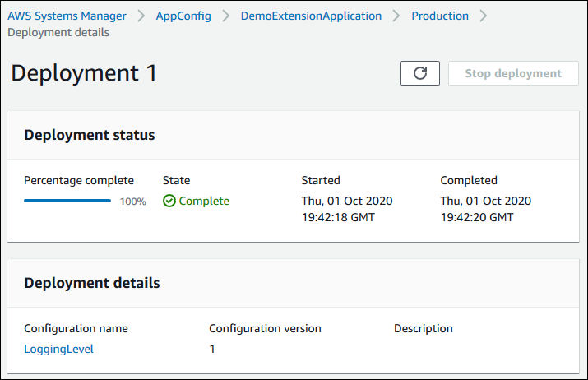Navigate to the Production breadcrumb
Screen dimensions: 588x380
pyautogui.click(x=440, y=16)
